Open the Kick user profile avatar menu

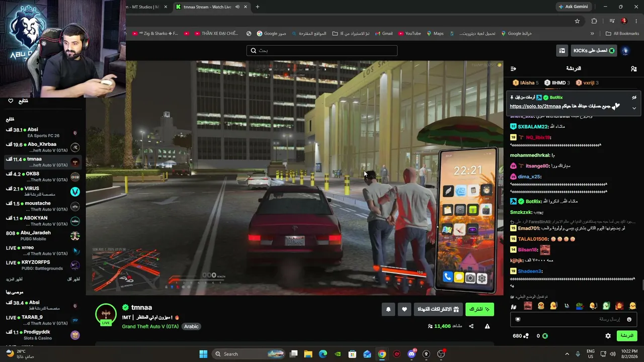click(x=625, y=50)
